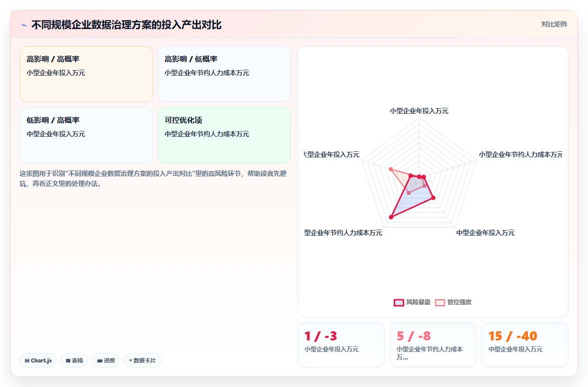Click the 对比矩阵 label in header
The height and width of the screenshot is (387, 588).
[554, 25]
